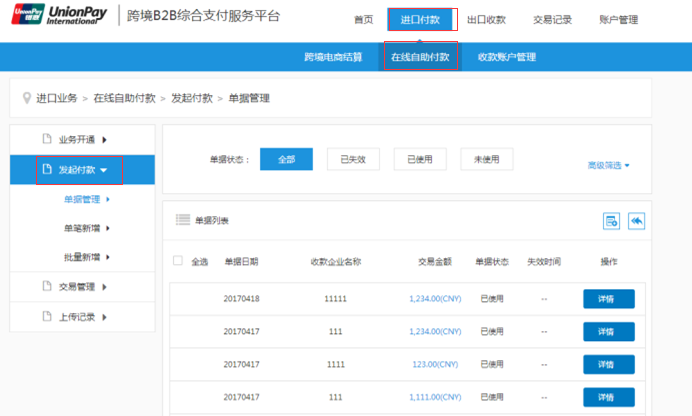Go to 账户管理 in top navigation
Screen dimensions: 692x416
click(618, 19)
